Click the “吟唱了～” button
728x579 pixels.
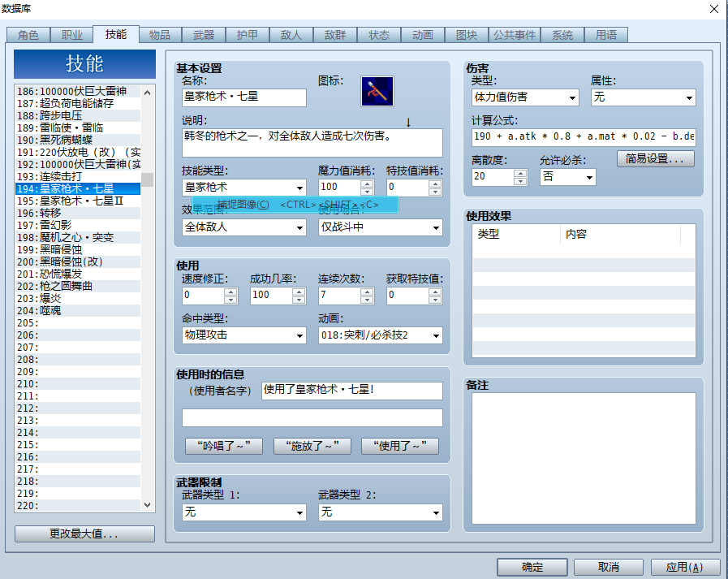click(224, 446)
